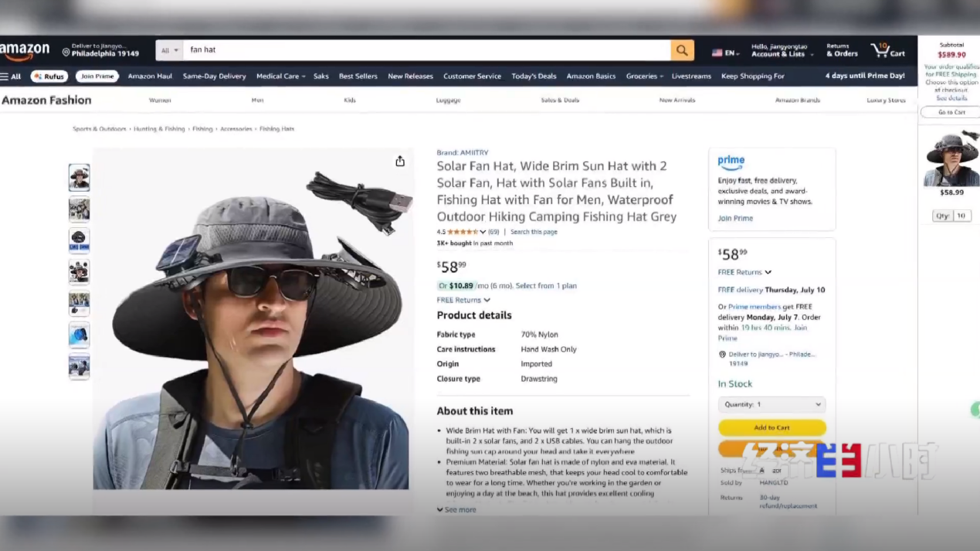Go to Best Sellers
Viewport: 980px width, 551px height.
pos(358,77)
